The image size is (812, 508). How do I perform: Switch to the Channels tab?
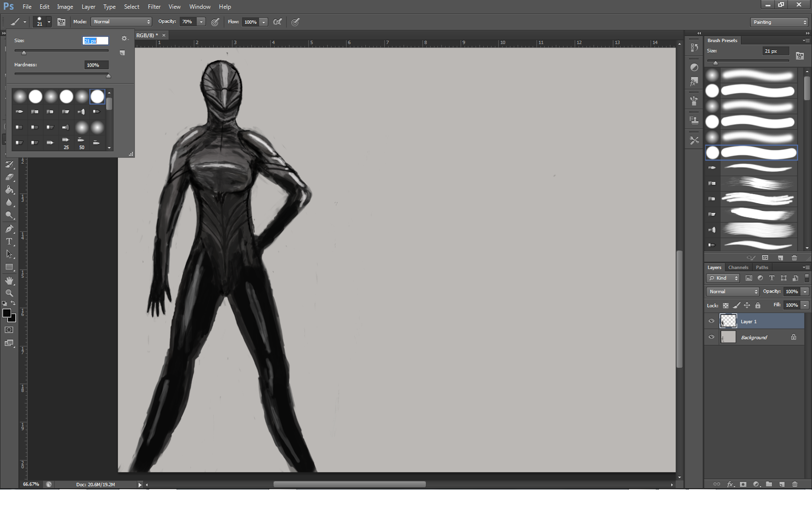[738, 267]
